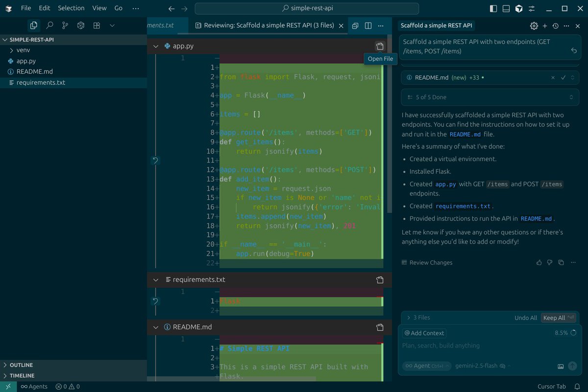The width and height of the screenshot is (588, 392).
Task: Open the Remote Explorer cube icon
Action: (81, 25)
